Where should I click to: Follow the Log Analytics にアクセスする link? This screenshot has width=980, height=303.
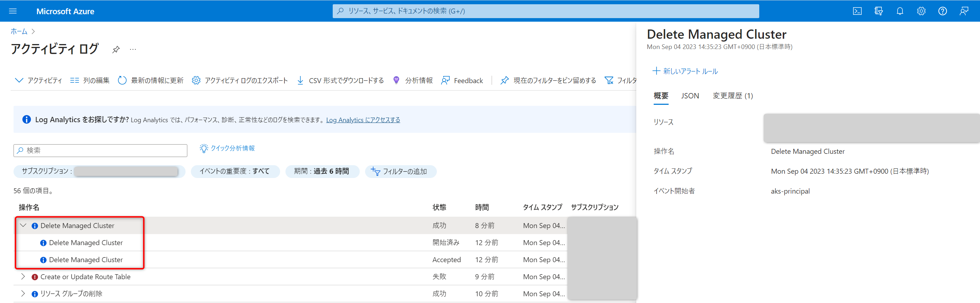pyautogui.click(x=363, y=120)
